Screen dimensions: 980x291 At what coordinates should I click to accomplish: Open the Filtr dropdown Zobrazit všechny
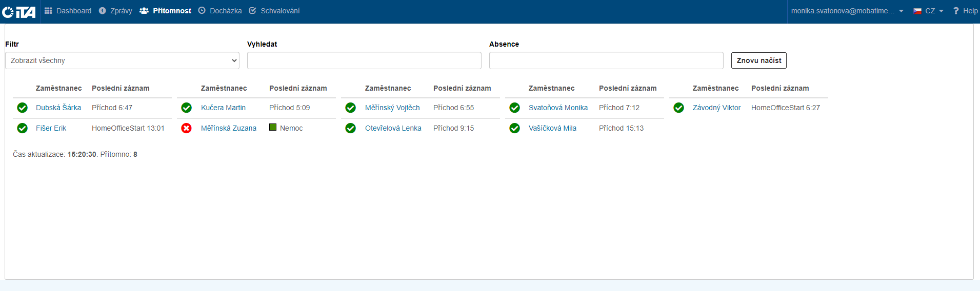click(x=122, y=60)
